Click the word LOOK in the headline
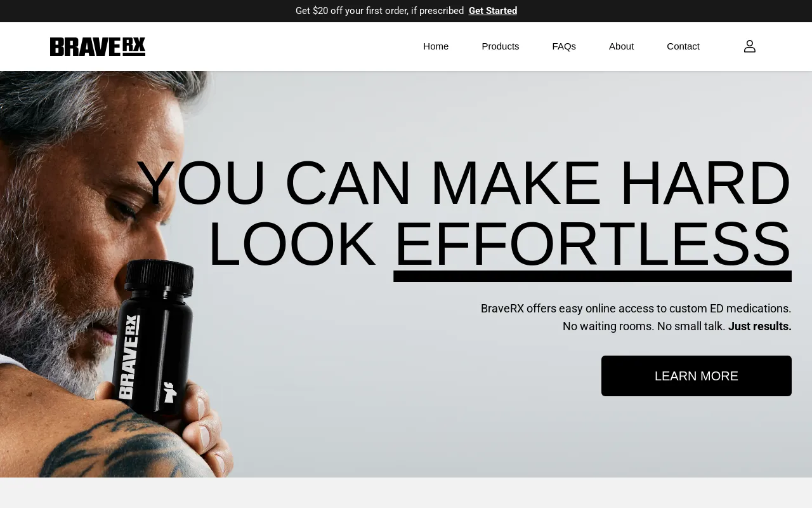Screen dimensions: 812x508 (x=292, y=245)
